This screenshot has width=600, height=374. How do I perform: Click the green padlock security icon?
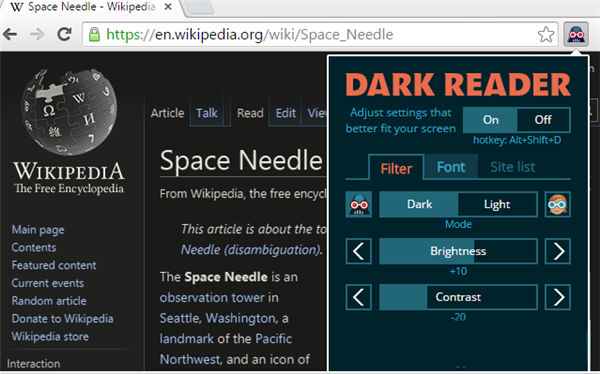(x=94, y=34)
